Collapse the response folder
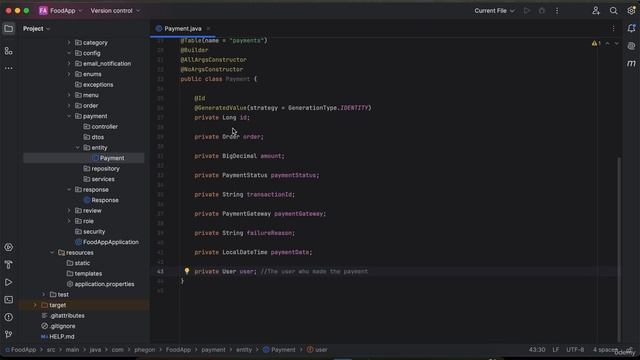The height and width of the screenshot is (360, 640). (69, 190)
